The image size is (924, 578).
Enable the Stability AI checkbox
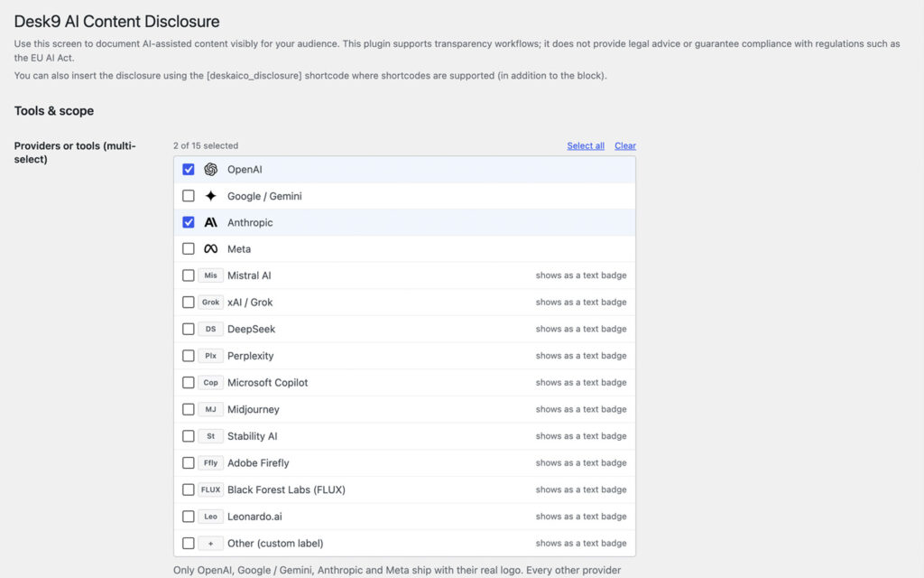tap(188, 436)
